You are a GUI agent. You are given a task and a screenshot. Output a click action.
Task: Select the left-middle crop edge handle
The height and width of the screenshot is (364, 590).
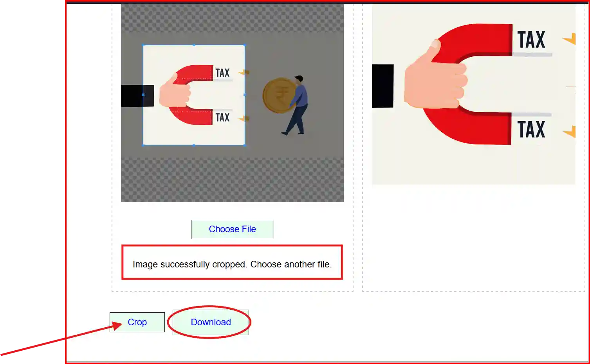143,95
